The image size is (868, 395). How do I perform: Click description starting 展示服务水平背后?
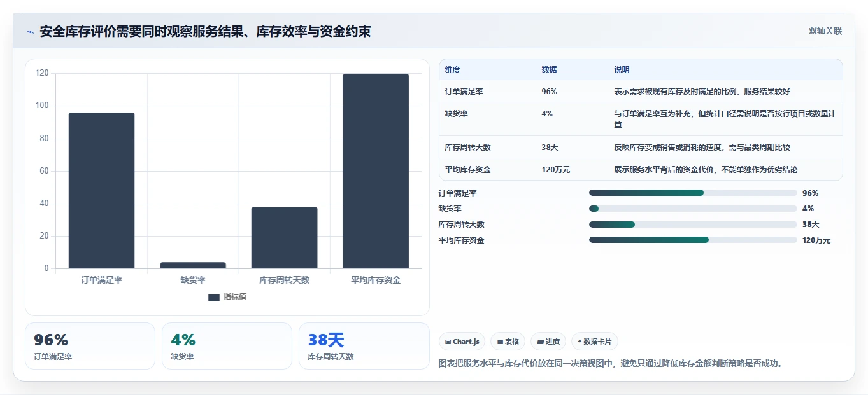[706, 170]
